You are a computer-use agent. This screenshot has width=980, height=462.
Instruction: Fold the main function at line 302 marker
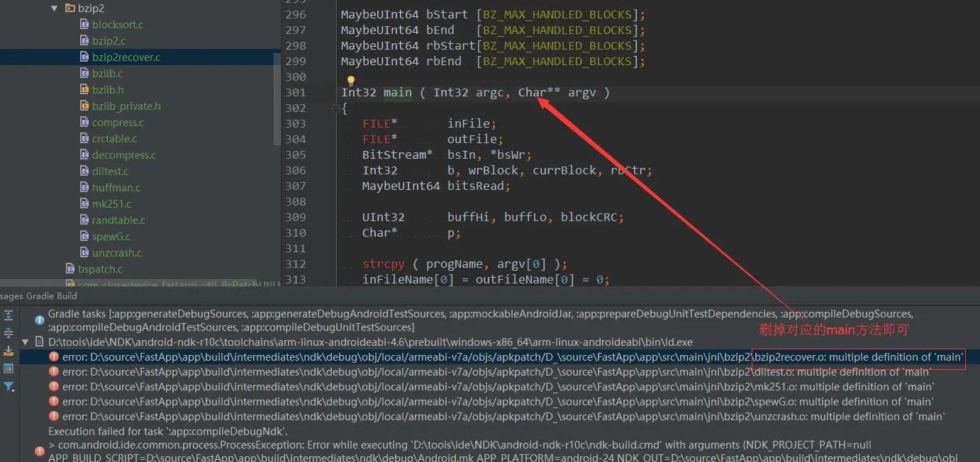click(335, 109)
